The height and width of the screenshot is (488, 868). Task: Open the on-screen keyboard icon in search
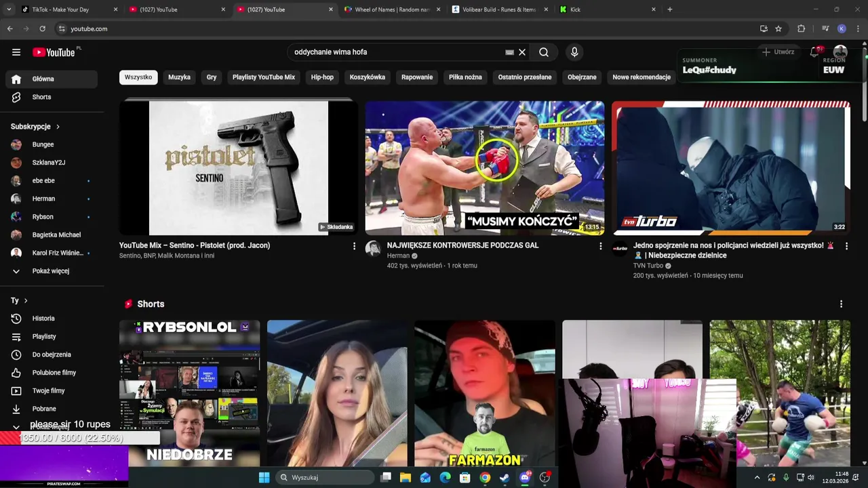coord(509,52)
